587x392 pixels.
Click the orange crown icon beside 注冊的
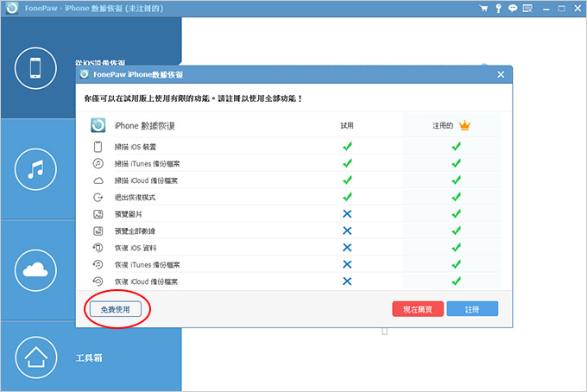pos(464,125)
